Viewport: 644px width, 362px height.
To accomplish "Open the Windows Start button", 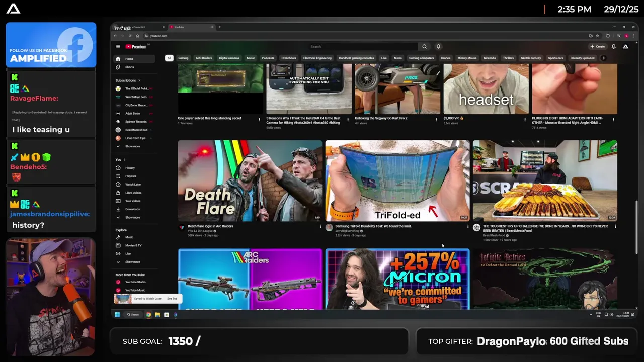I will 117,315.
